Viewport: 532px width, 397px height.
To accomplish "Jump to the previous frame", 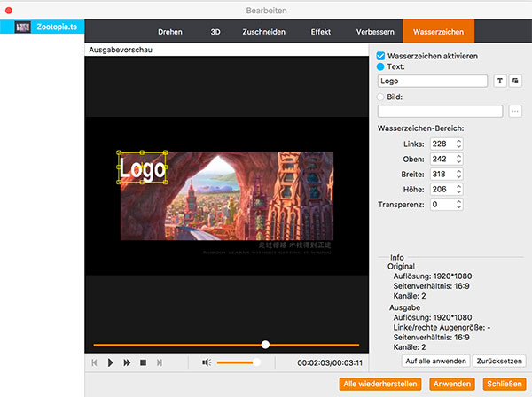I will coord(94,362).
